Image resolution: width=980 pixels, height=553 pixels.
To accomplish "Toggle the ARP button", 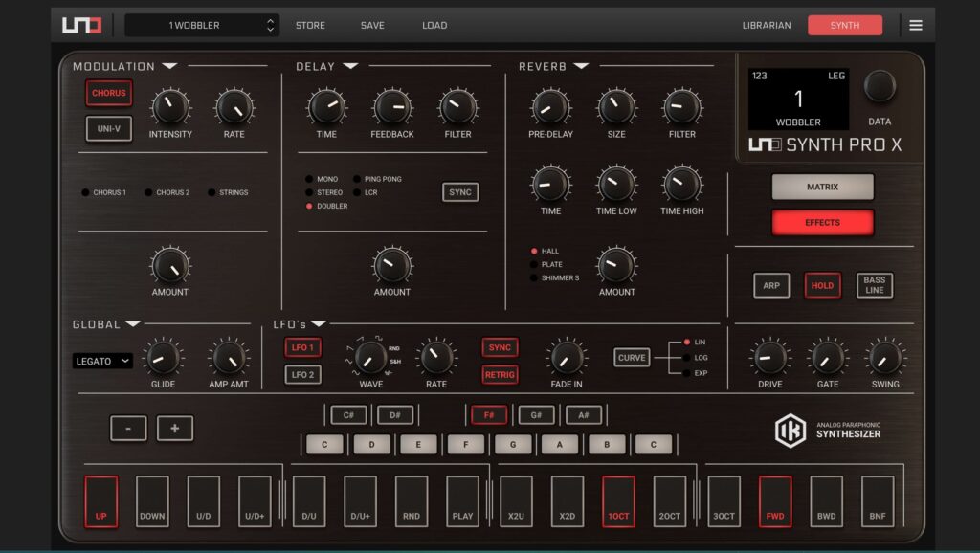I will [x=771, y=285].
